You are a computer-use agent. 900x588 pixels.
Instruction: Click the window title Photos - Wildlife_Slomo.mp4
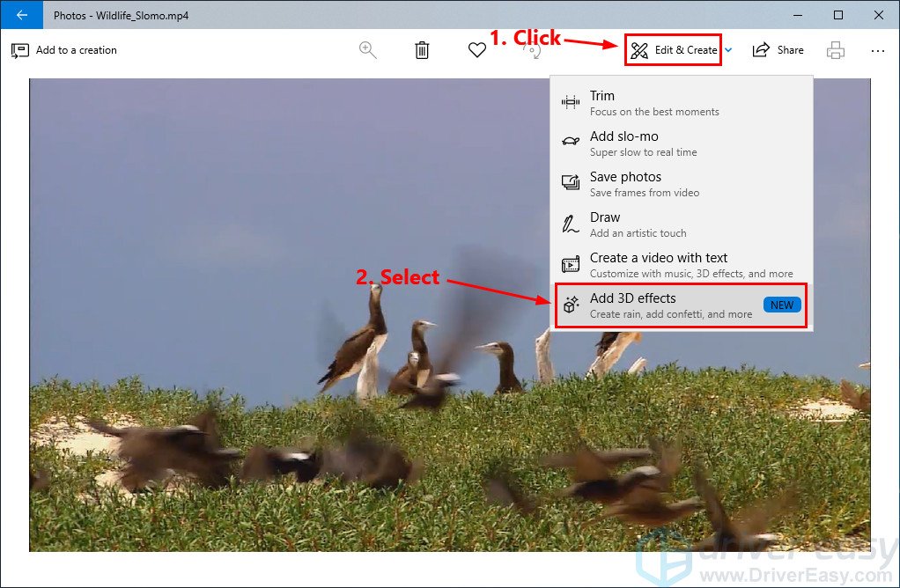[122, 15]
